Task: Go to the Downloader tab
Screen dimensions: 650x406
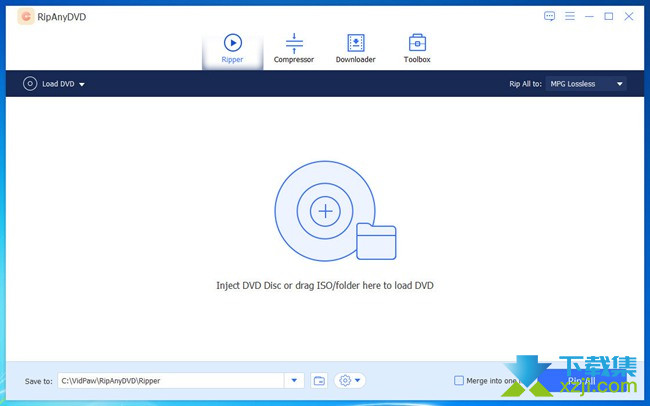Action: [x=355, y=49]
